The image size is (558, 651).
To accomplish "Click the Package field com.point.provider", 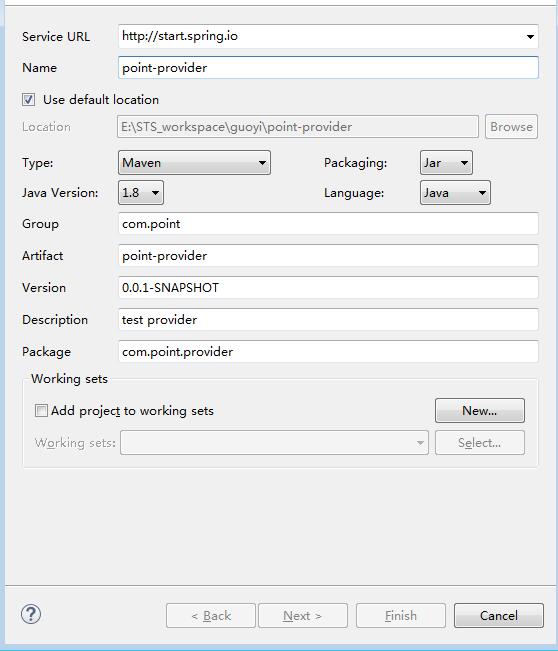I will pyautogui.click(x=328, y=352).
